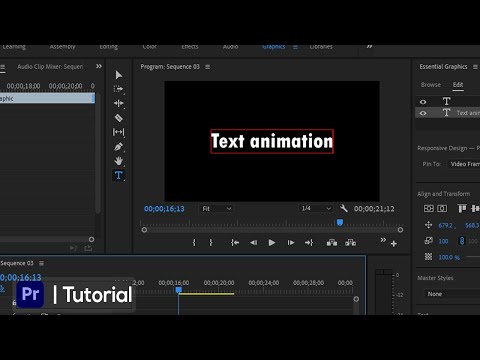Play the program monitor
Screen dimensions: 480x360
point(272,243)
